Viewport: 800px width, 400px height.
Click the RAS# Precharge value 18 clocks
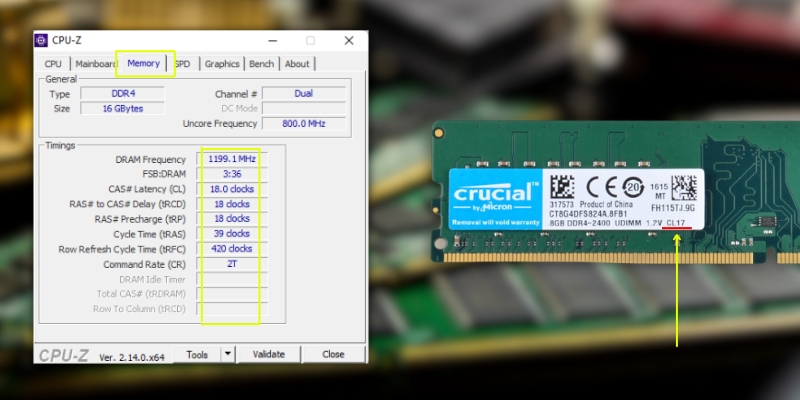(232, 218)
